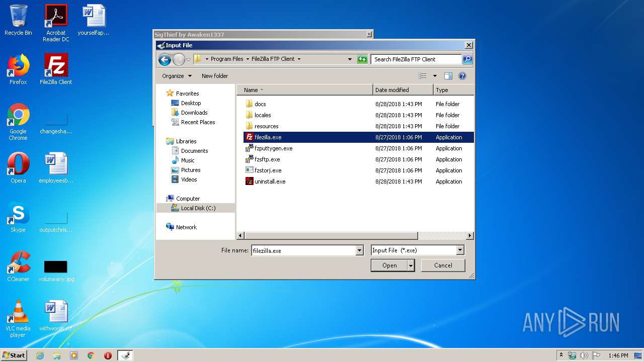
Task: Select the Videos library
Action: pos(189,179)
